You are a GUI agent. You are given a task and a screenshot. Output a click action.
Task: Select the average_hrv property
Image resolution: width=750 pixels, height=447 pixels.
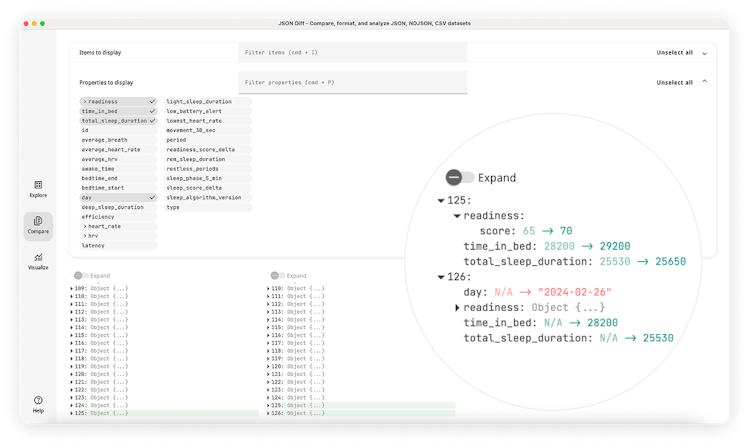pyautogui.click(x=101, y=159)
